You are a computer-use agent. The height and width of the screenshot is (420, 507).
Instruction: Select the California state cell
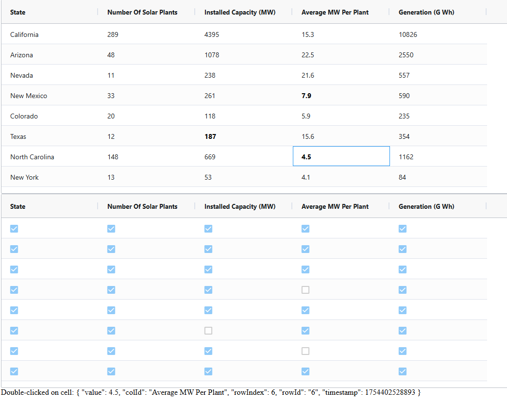point(24,34)
